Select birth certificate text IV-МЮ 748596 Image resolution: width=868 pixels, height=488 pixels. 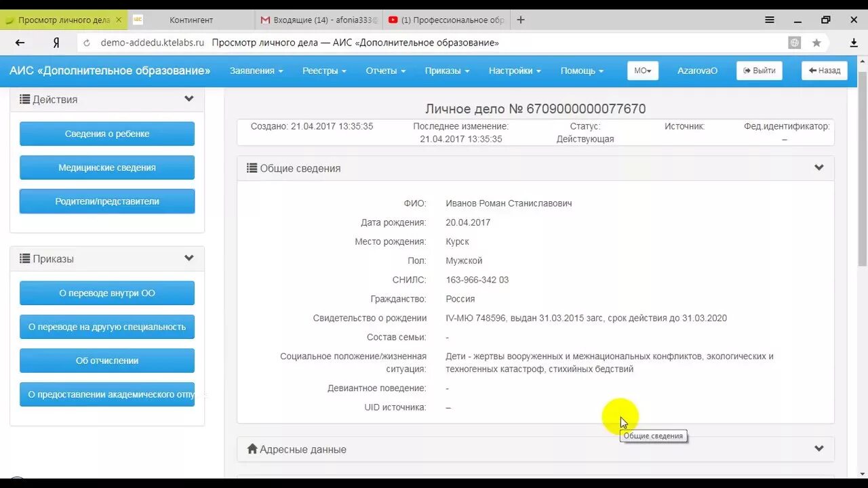475,318
